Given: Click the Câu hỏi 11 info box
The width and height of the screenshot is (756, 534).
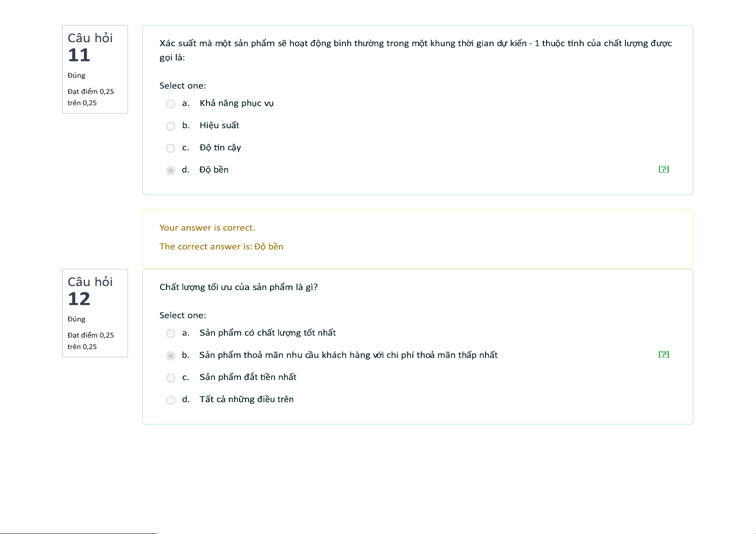Looking at the screenshot, I should coord(95,69).
